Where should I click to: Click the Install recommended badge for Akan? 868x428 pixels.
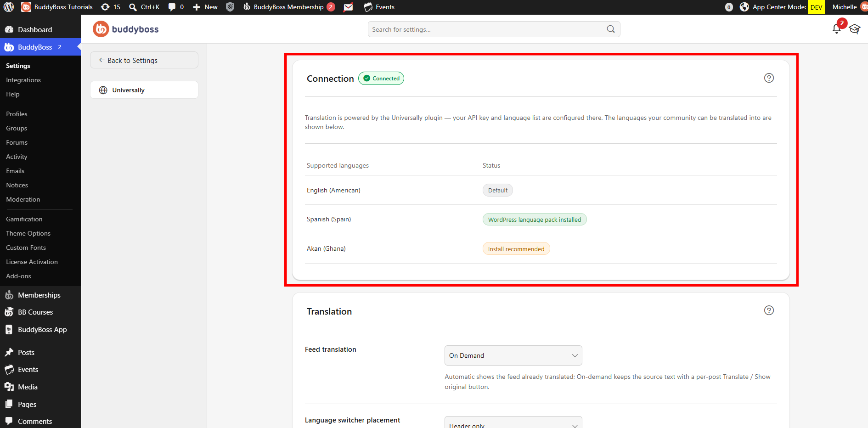point(516,249)
